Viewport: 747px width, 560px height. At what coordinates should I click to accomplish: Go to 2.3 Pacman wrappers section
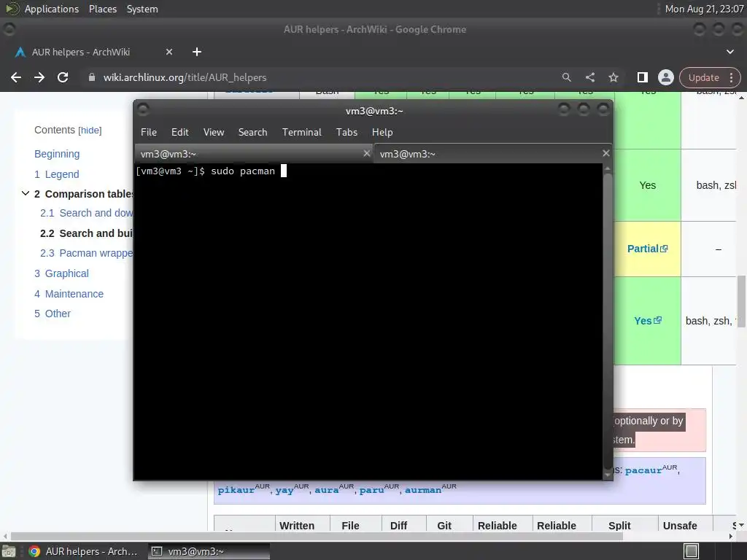tap(86, 253)
